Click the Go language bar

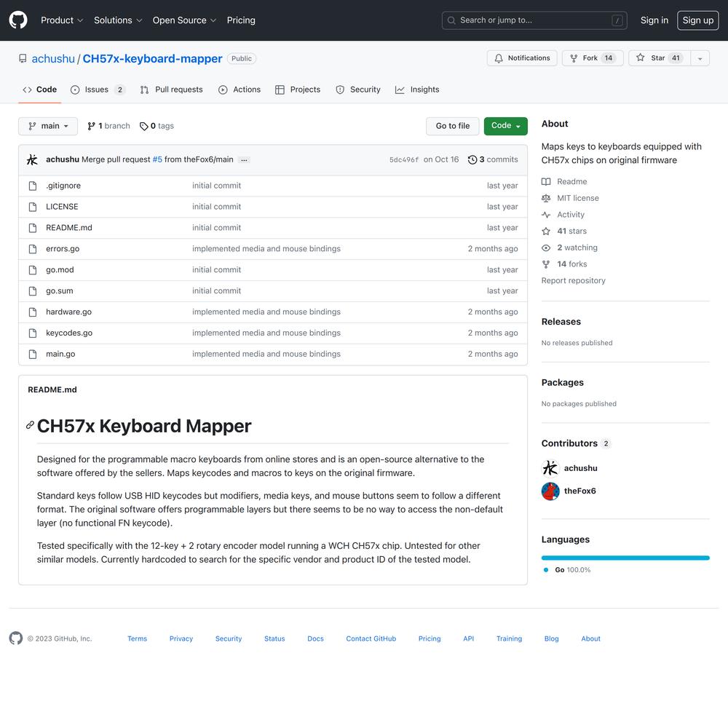625,558
